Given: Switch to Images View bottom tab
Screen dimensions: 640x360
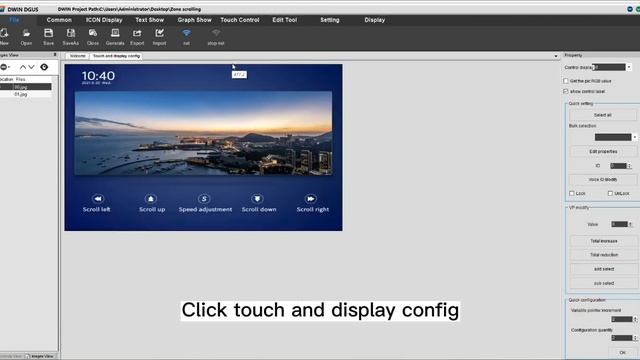Looking at the screenshot, I should 40,356.
